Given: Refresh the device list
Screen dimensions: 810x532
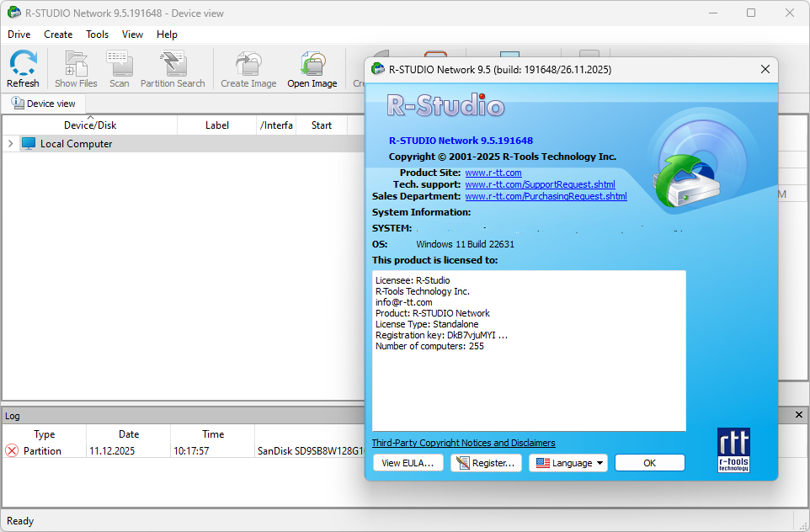Looking at the screenshot, I should point(23,69).
